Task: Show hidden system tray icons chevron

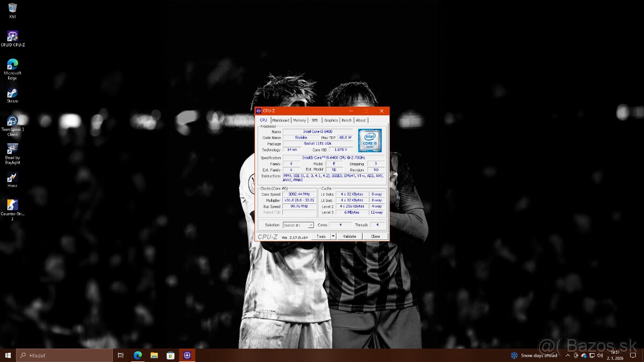Action: coord(568,355)
